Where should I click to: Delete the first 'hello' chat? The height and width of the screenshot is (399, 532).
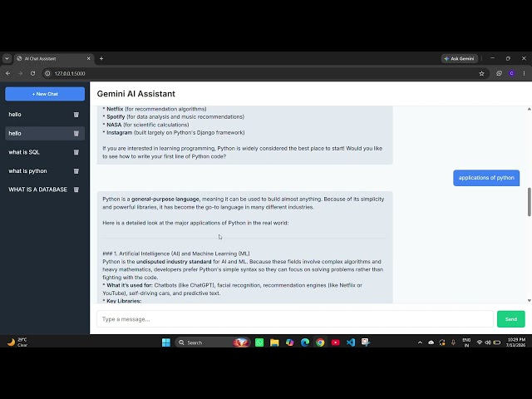76,115
